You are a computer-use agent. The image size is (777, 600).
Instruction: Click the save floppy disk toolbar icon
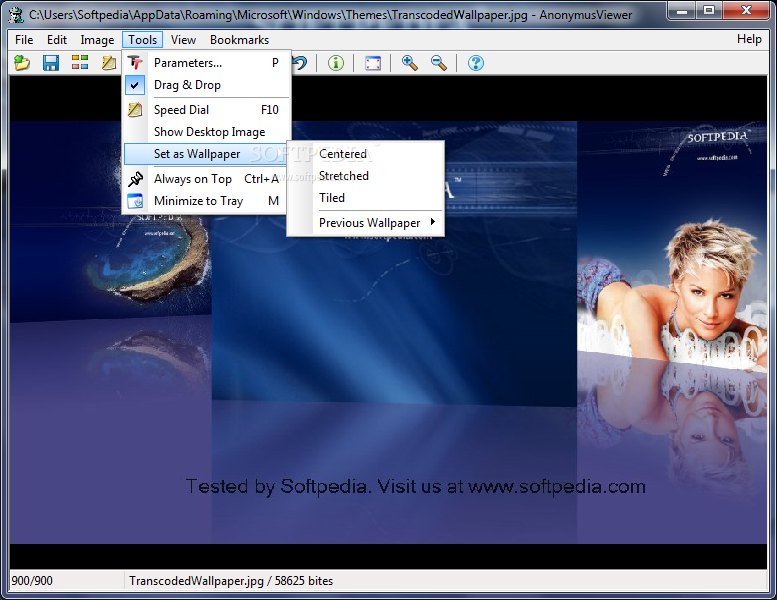click(x=51, y=63)
